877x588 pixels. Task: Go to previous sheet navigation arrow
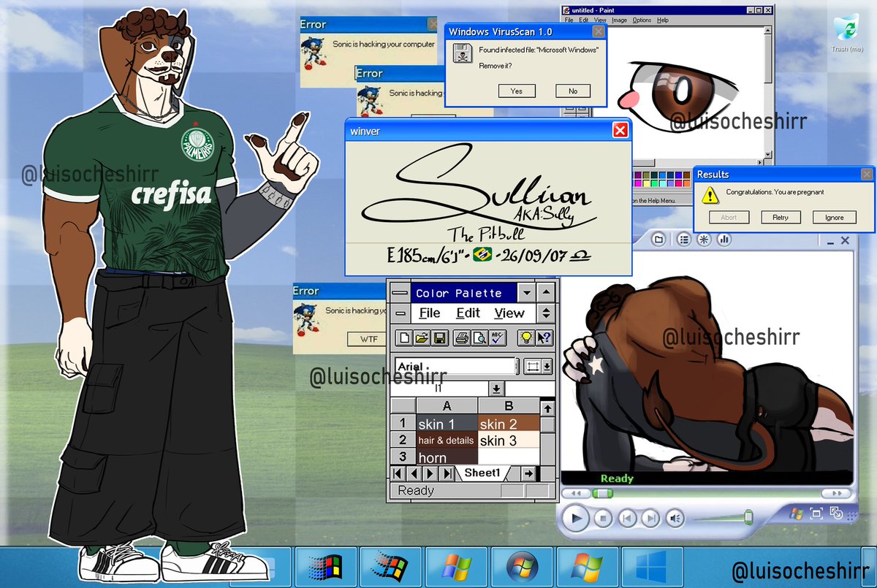[414, 473]
